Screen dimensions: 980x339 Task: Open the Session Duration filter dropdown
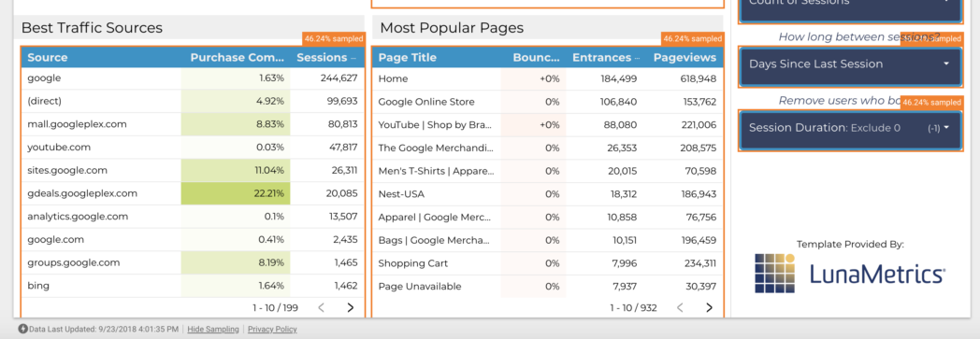coord(850,128)
